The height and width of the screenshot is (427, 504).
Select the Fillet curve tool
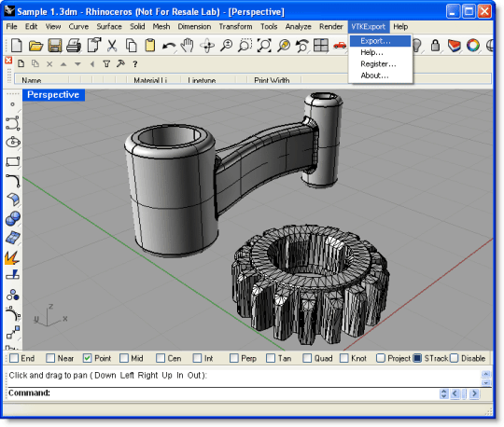coord(13,181)
